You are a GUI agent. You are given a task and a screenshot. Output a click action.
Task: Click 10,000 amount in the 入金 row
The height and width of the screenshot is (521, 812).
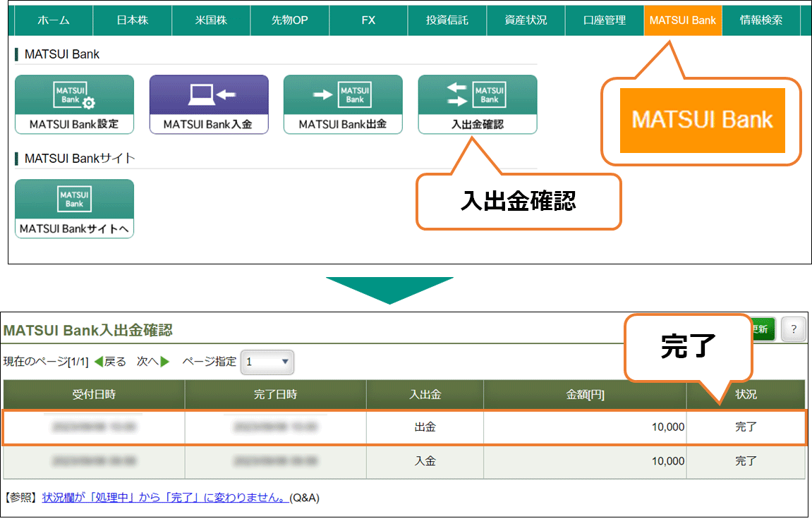click(x=668, y=462)
